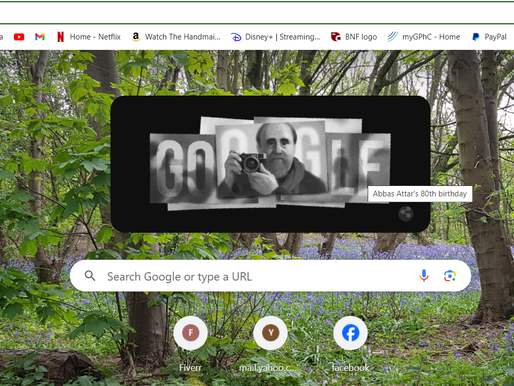The height and width of the screenshot is (386, 514).
Task: Open the BNF logo bookmark
Action: click(x=354, y=37)
